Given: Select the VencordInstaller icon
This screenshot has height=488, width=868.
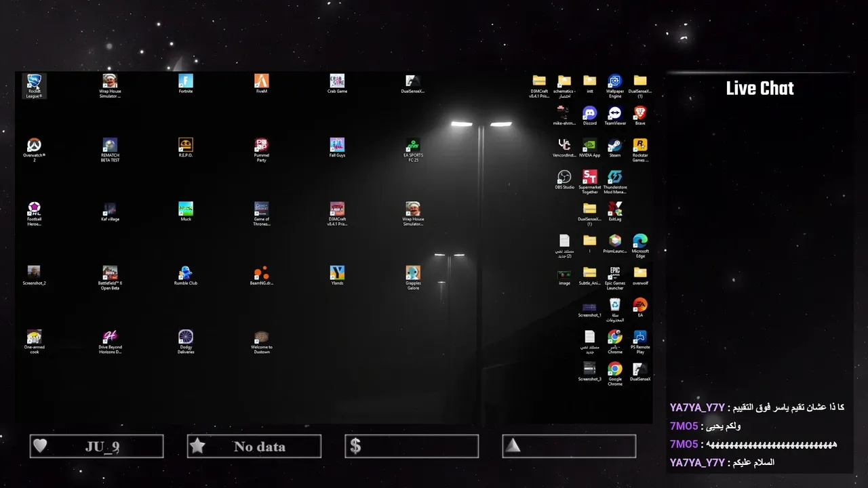Looking at the screenshot, I should [564, 148].
